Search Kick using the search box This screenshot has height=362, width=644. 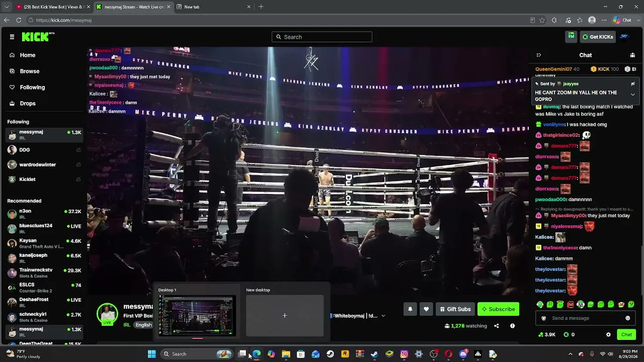[x=322, y=37]
